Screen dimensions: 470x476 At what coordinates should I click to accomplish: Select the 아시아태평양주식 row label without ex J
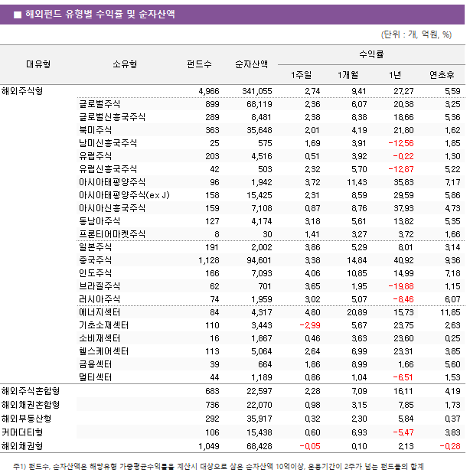point(112,182)
